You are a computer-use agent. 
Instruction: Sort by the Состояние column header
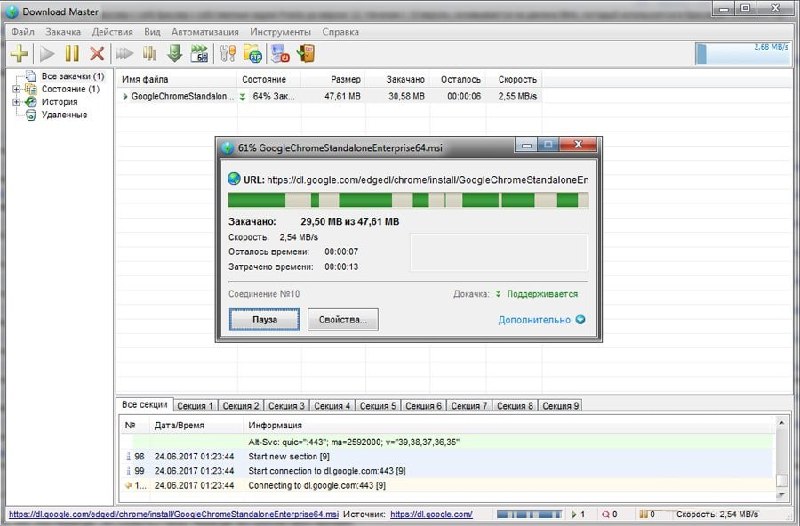[x=269, y=80]
